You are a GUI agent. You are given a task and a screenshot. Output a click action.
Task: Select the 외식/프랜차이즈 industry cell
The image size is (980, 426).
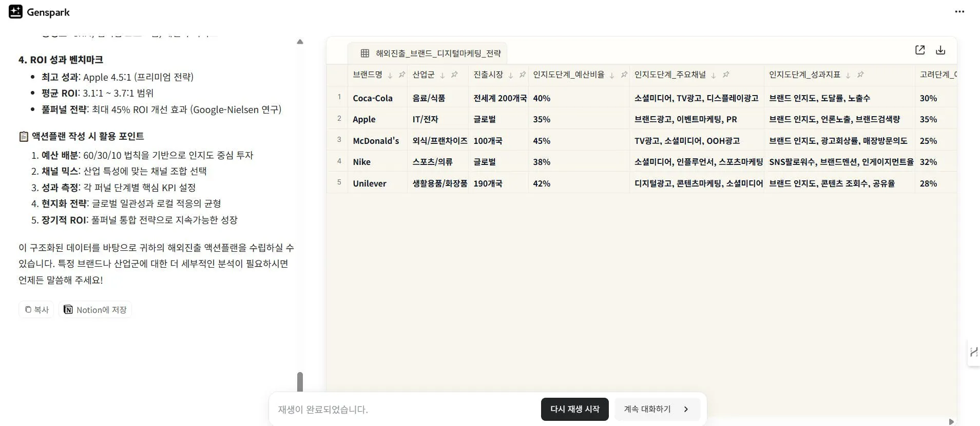[x=439, y=140]
